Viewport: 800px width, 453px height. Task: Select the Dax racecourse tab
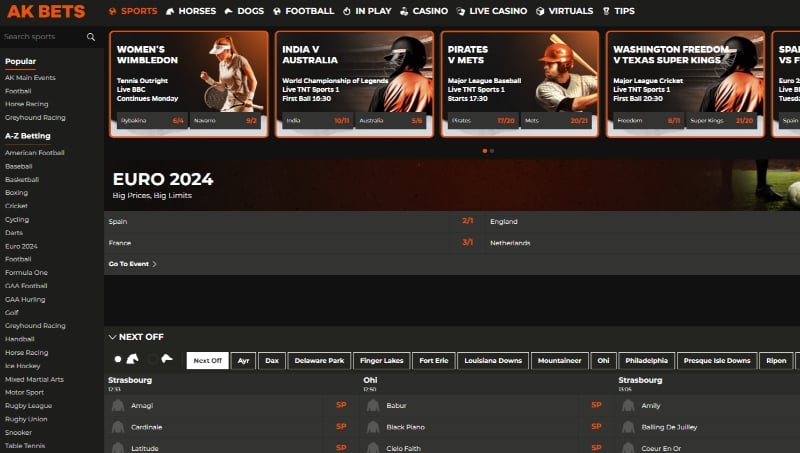tap(272, 361)
